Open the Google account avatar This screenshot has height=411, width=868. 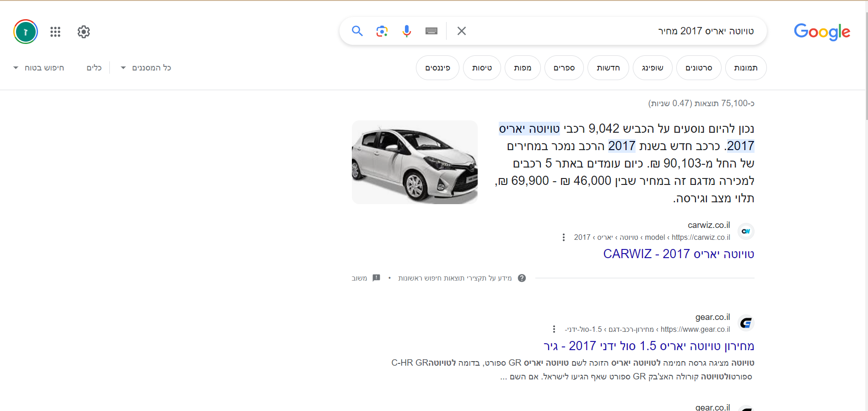[26, 32]
